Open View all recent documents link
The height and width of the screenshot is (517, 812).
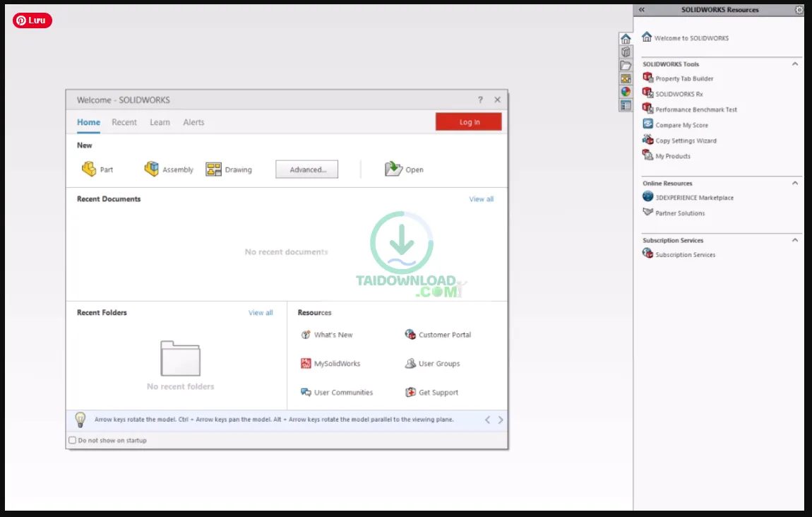point(481,198)
